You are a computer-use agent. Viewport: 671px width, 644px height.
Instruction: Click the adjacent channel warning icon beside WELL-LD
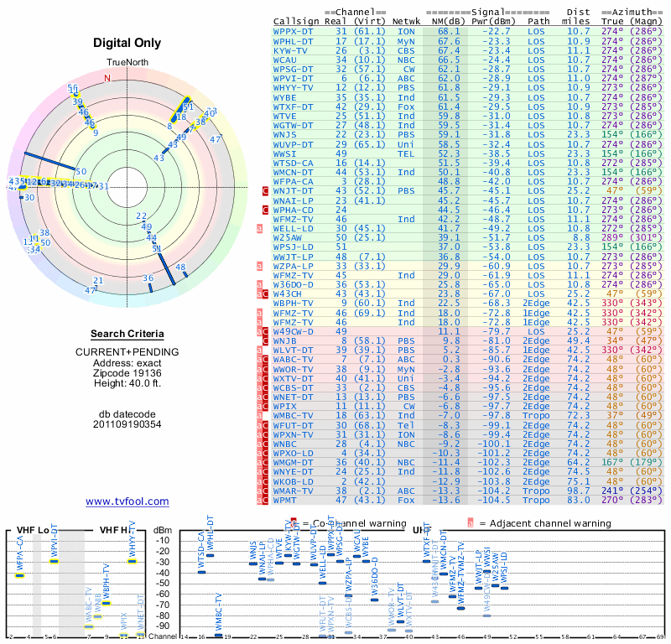(x=260, y=228)
